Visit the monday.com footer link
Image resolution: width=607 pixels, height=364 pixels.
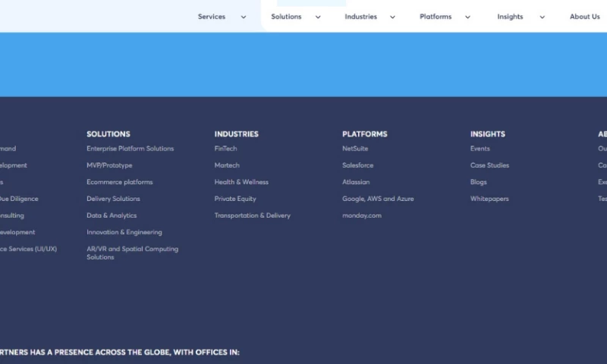(x=362, y=215)
